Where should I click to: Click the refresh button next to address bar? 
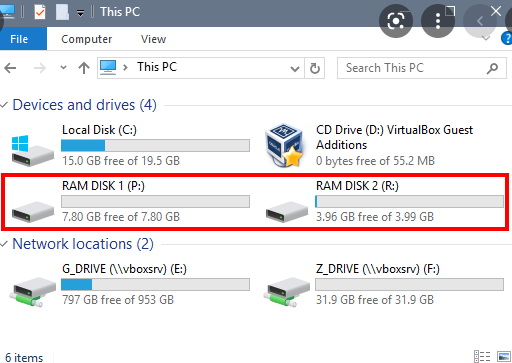pos(315,68)
